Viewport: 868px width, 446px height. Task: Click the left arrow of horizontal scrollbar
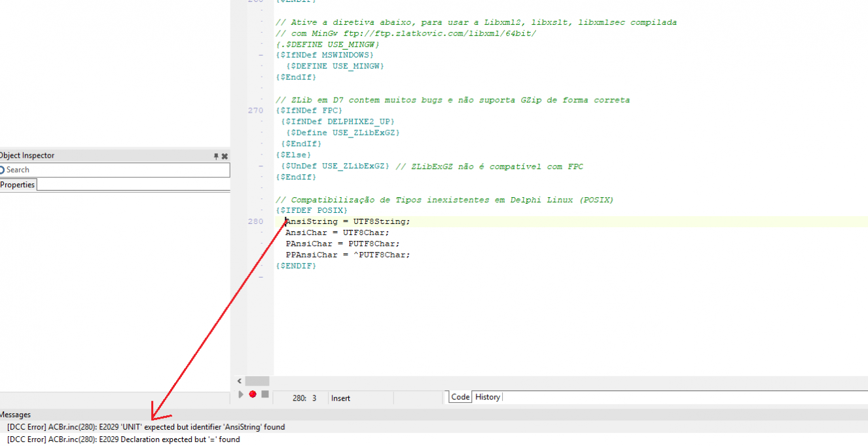(x=239, y=381)
